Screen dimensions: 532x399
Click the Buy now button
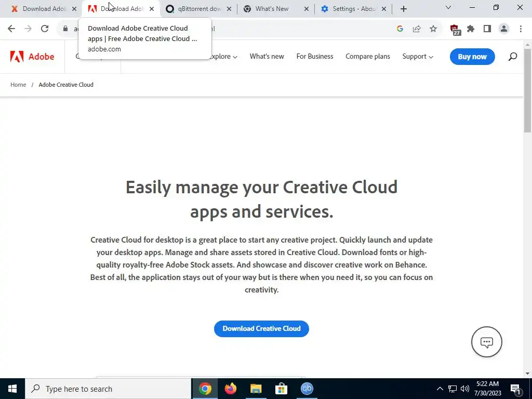(472, 57)
